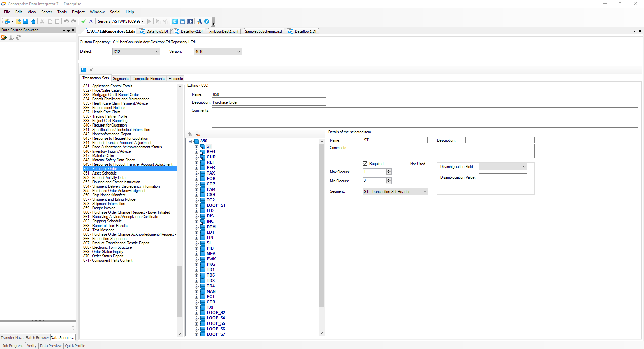Uncheck the Required checkbox
The image size is (644, 349).
365,164
